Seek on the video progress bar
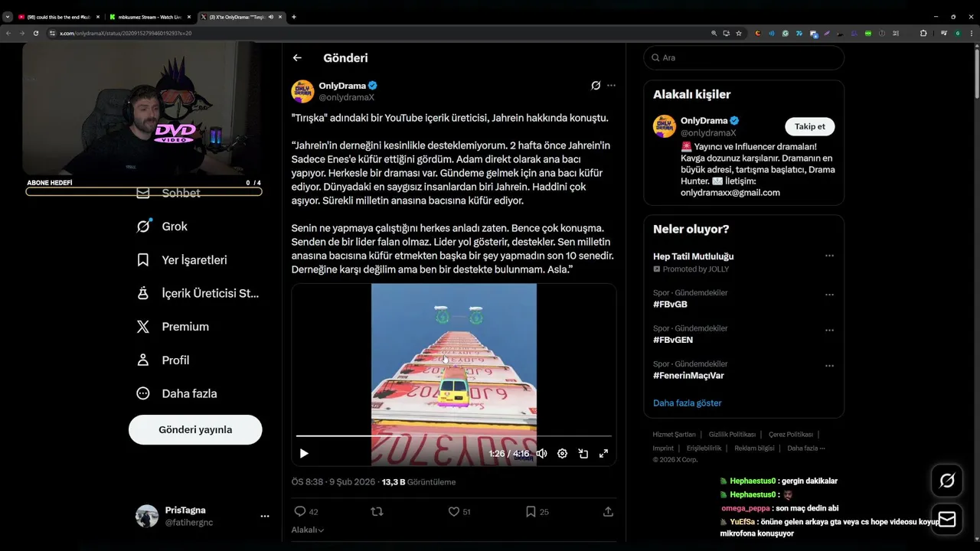The height and width of the screenshot is (551, 980). (x=454, y=436)
